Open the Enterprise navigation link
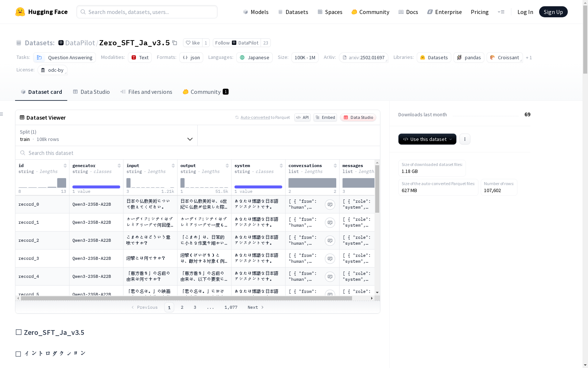 pyautogui.click(x=445, y=12)
